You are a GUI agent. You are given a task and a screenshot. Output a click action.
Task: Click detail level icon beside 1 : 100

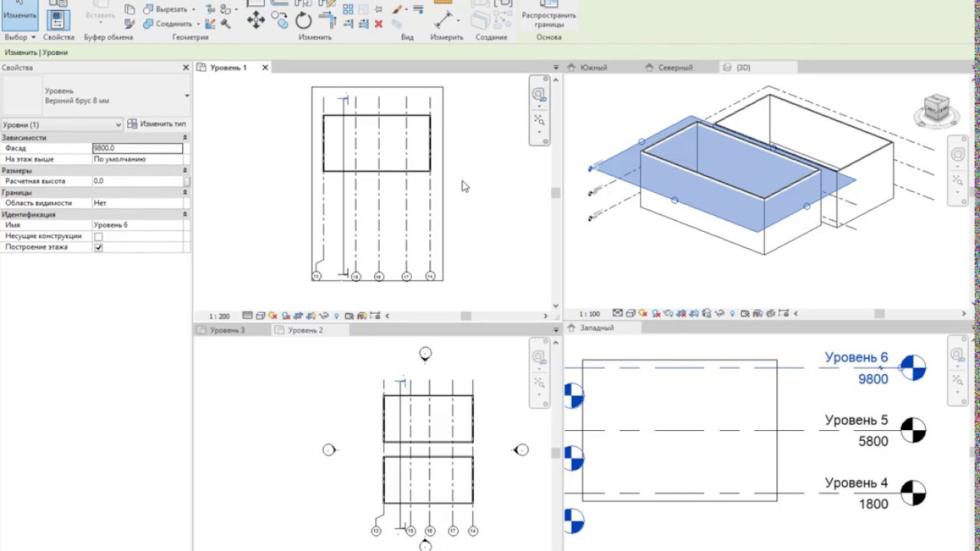pos(618,314)
